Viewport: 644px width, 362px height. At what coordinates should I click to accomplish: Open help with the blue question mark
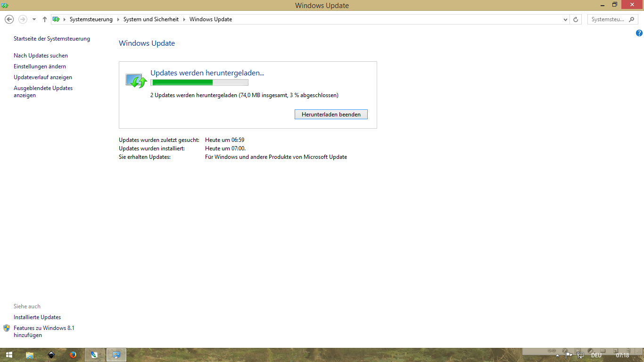tap(639, 33)
